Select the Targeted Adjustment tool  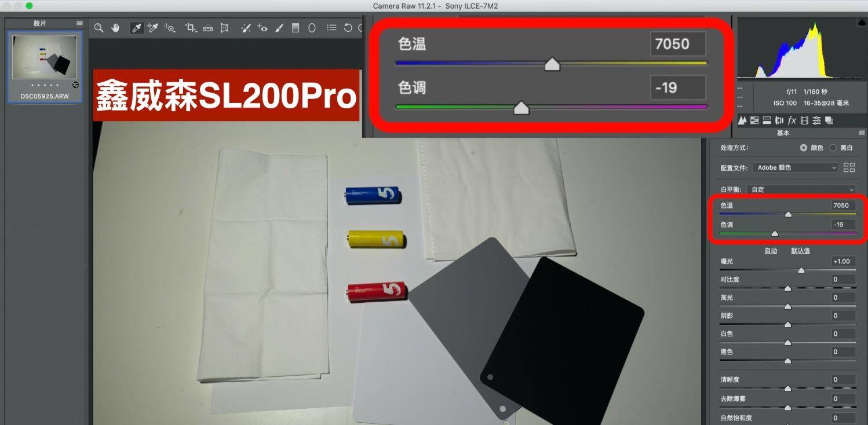click(170, 28)
